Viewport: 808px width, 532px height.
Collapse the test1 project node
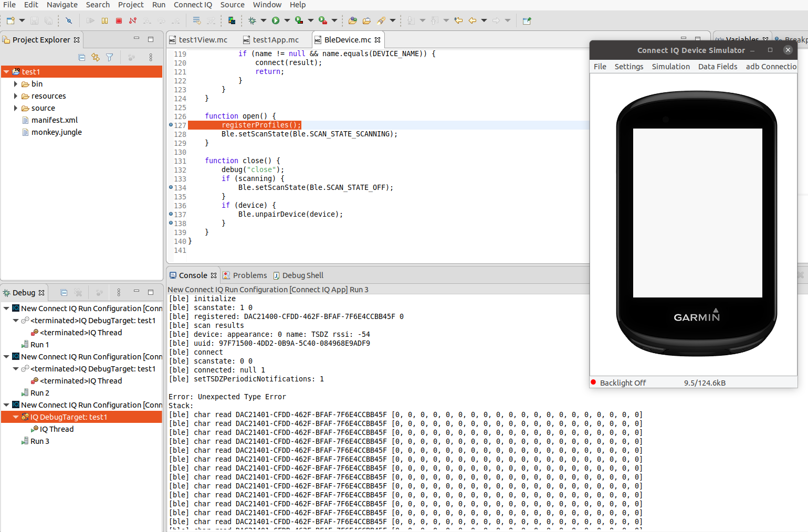[6, 72]
